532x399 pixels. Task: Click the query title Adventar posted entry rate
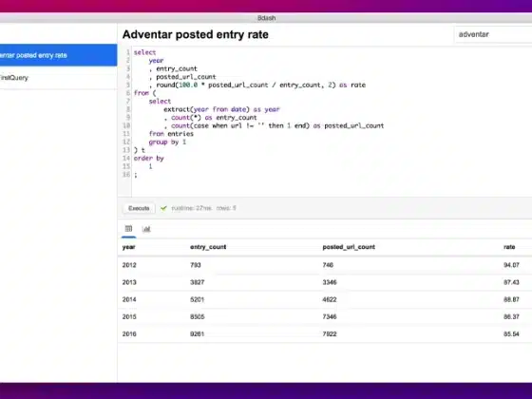point(196,34)
